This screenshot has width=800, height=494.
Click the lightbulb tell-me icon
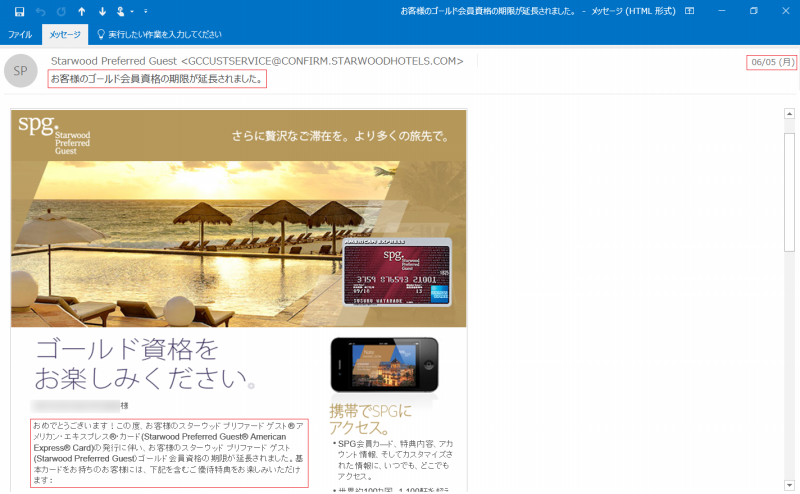click(101, 34)
